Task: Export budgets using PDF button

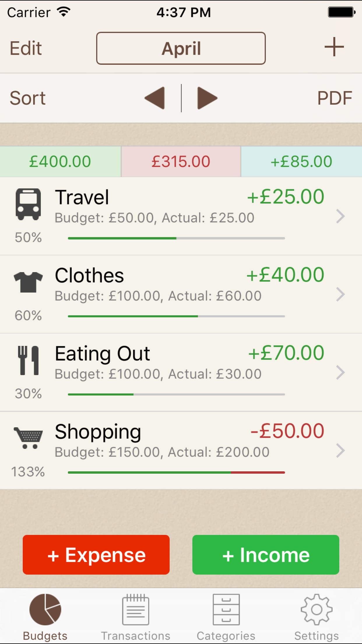Action: coord(335,98)
